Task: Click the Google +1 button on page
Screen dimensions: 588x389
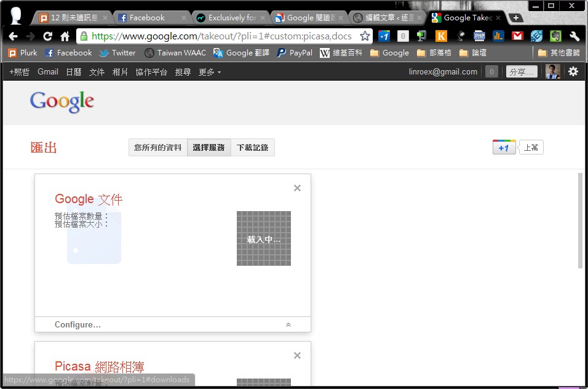Action: (x=504, y=147)
